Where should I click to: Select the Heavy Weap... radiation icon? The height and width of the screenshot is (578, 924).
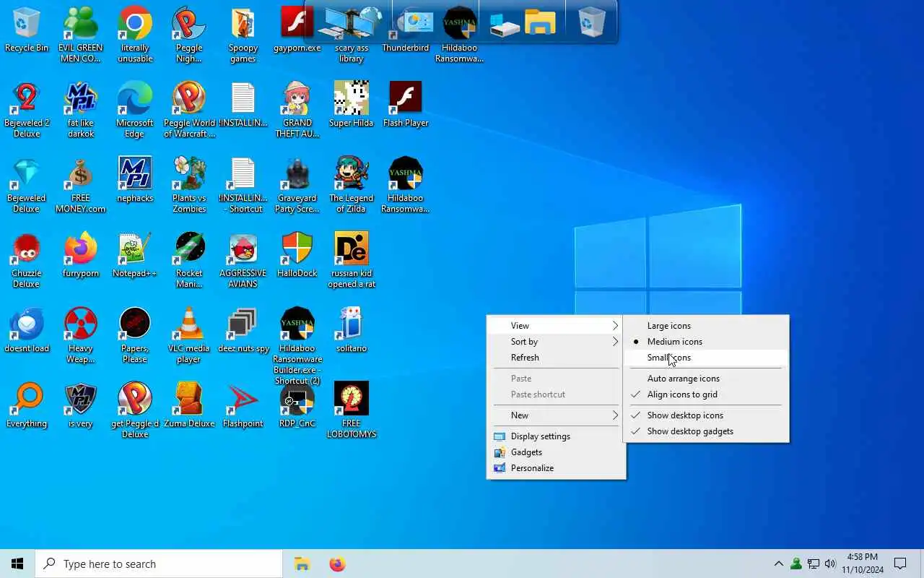point(81,335)
